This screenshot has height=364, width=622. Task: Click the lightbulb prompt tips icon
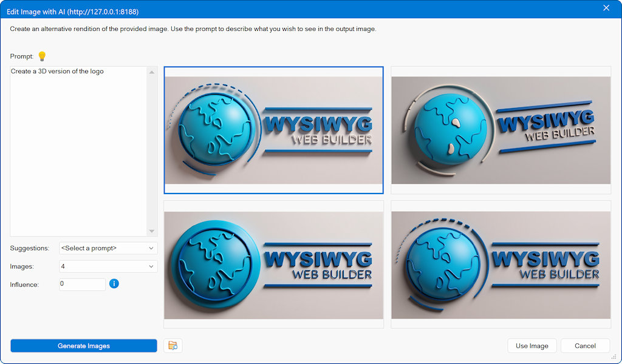pos(42,56)
